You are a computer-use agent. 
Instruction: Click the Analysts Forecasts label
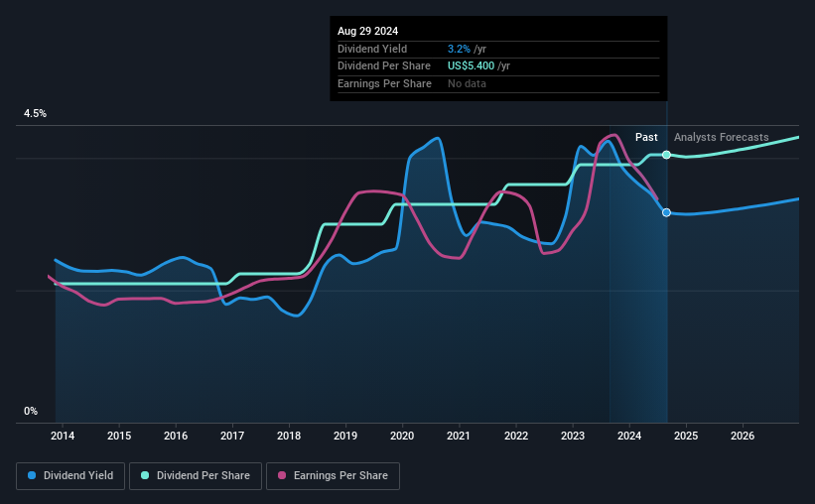coord(722,137)
